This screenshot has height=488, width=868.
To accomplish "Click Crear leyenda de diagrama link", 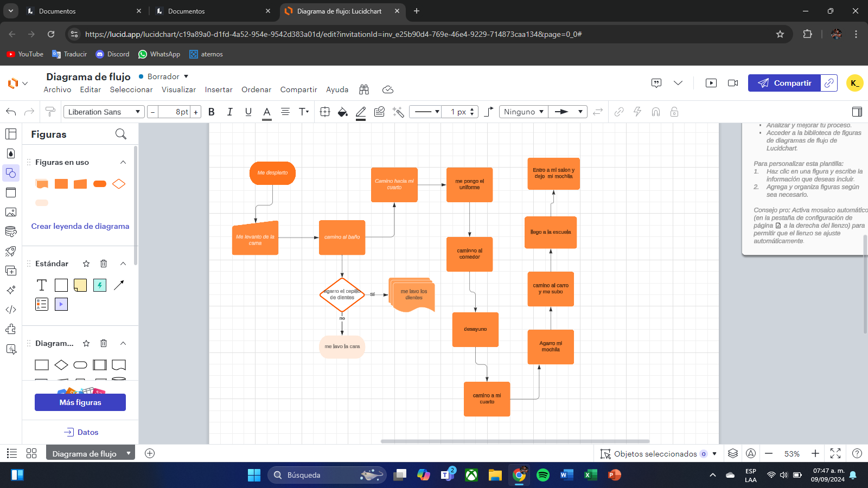I will coord(80,226).
